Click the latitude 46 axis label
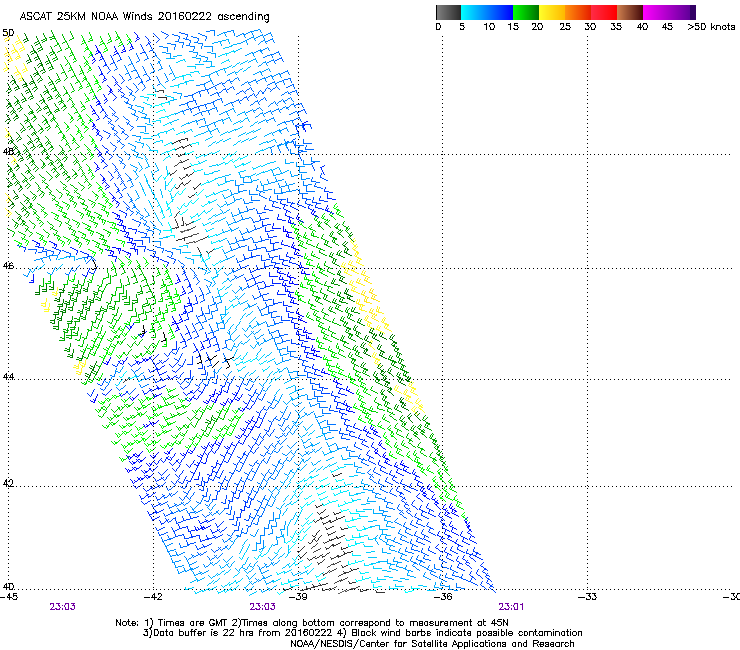 click(8, 266)
